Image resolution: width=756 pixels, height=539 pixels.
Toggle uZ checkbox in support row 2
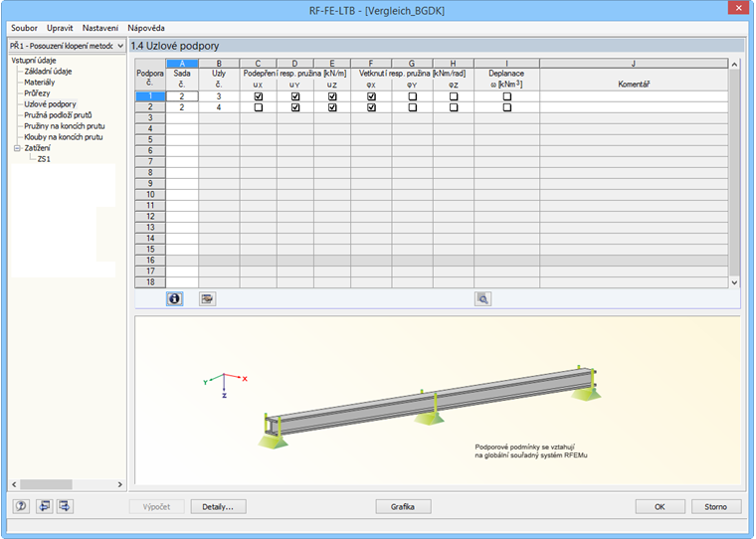[x=332, y=107]
